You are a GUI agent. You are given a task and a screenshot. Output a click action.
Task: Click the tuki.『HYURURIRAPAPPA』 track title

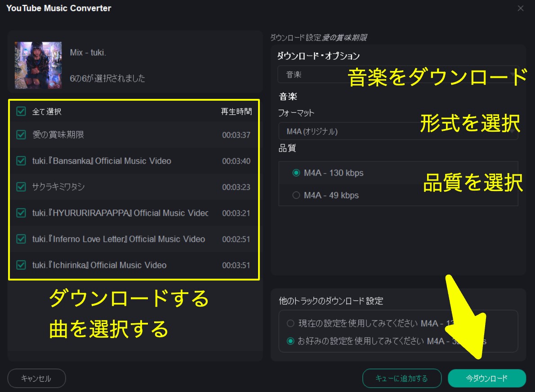[120, 213]
